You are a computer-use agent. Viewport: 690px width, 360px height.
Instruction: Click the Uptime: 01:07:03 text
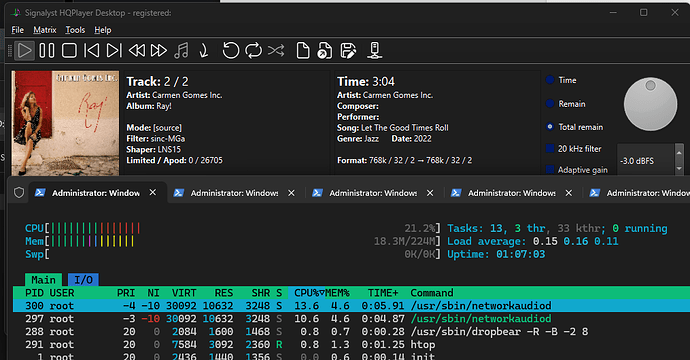click(496, 254)
